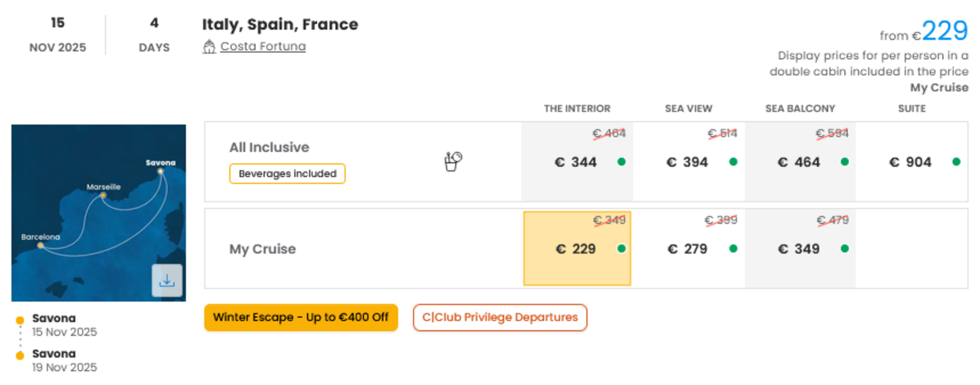
Task: Select All Inclusive interior at € 344
Action: point(577,162)
